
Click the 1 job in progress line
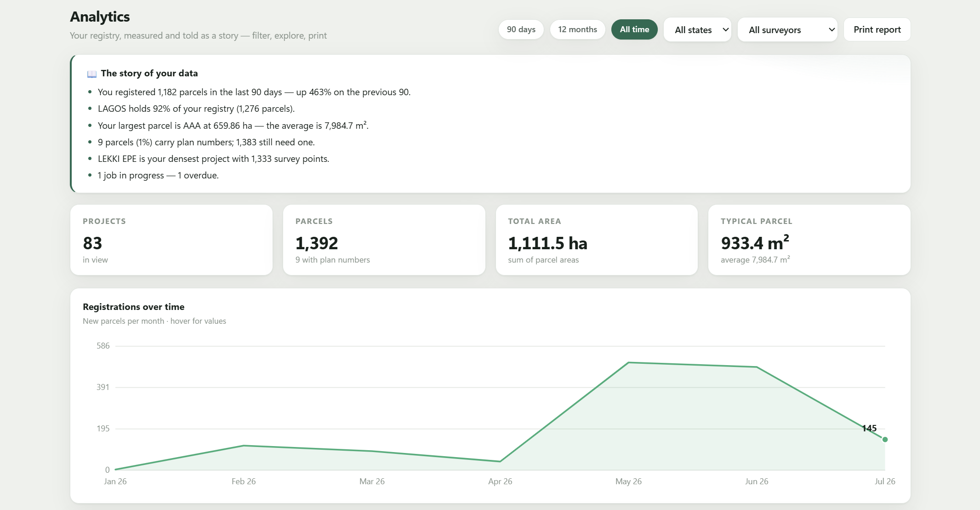point(158,175)
